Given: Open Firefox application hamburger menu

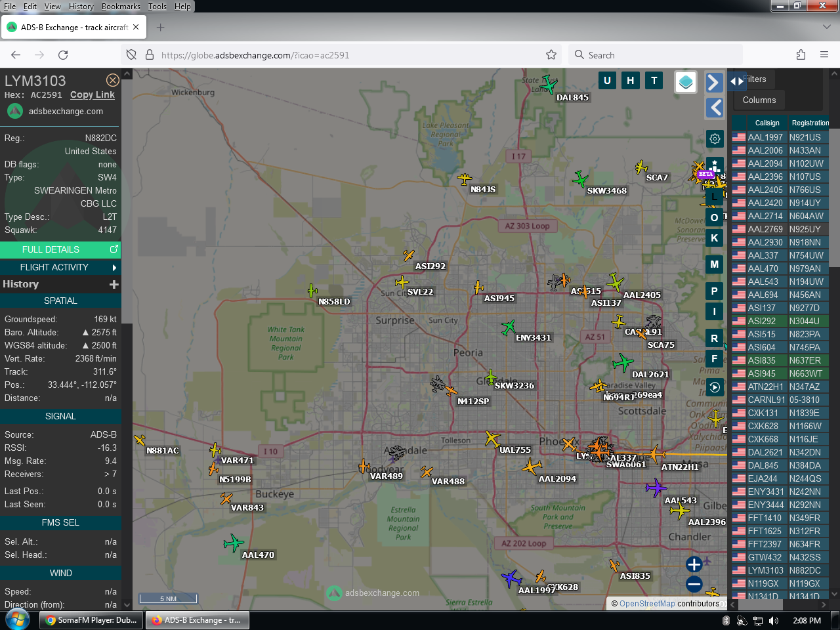Looking at the screenshot, I should point(824,55).
